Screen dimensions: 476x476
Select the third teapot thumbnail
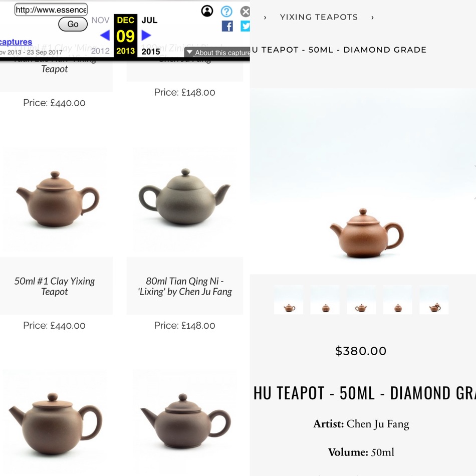(x=361, y=300)
